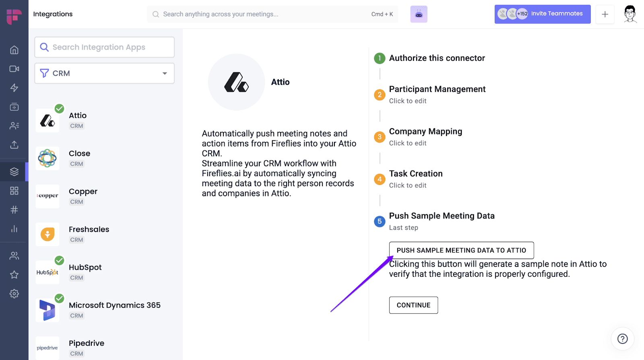This screenshot has width=644, height=360.
Task: Click the Search Integration Apps field
Action: coord(104,47)
